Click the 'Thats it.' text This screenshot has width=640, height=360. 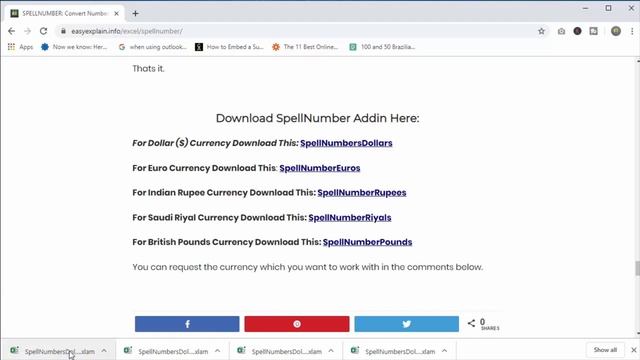point(148,69)
